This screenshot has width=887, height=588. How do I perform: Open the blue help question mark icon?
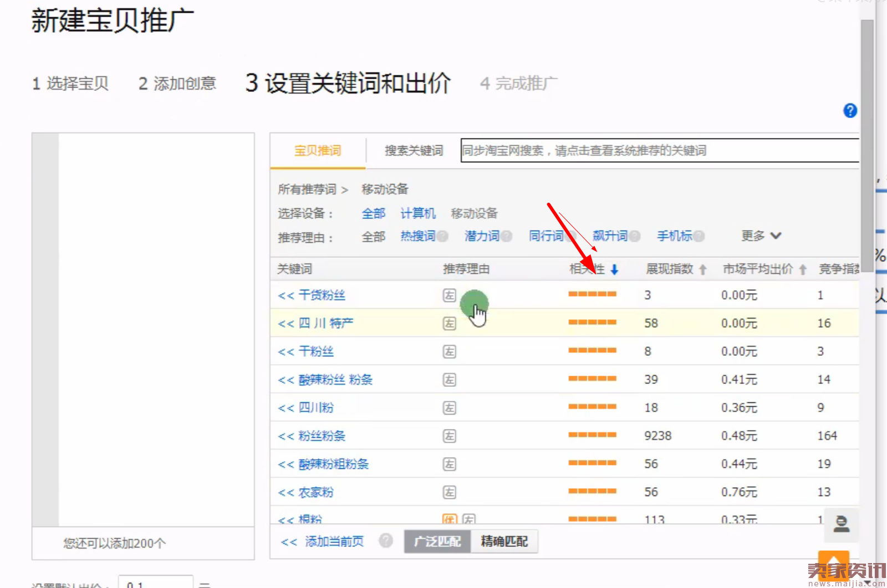(850, 111)
